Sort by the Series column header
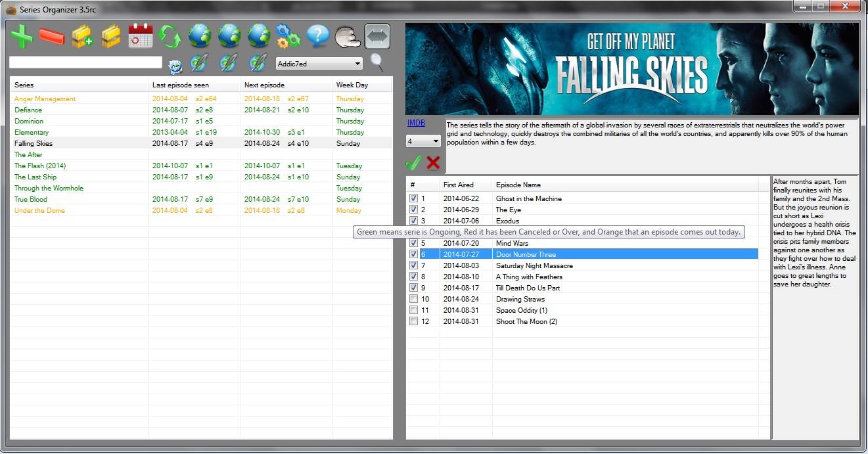The image size is (868, 454). [x=80, y=85]
